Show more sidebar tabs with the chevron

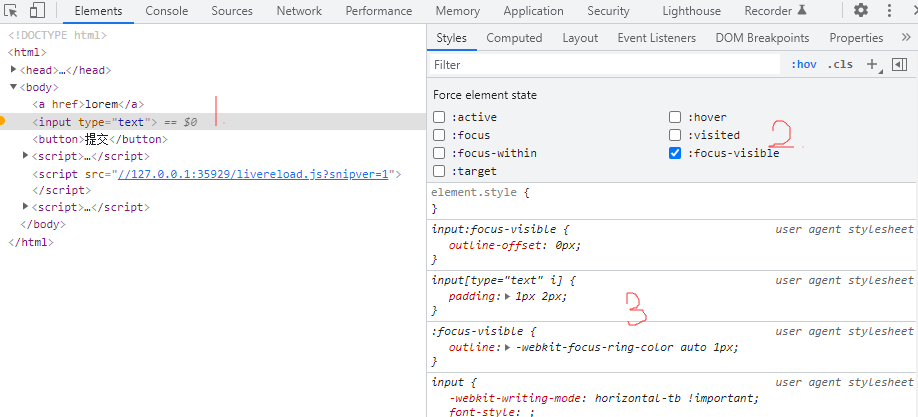pyautogui.click(x=904, y=38)
